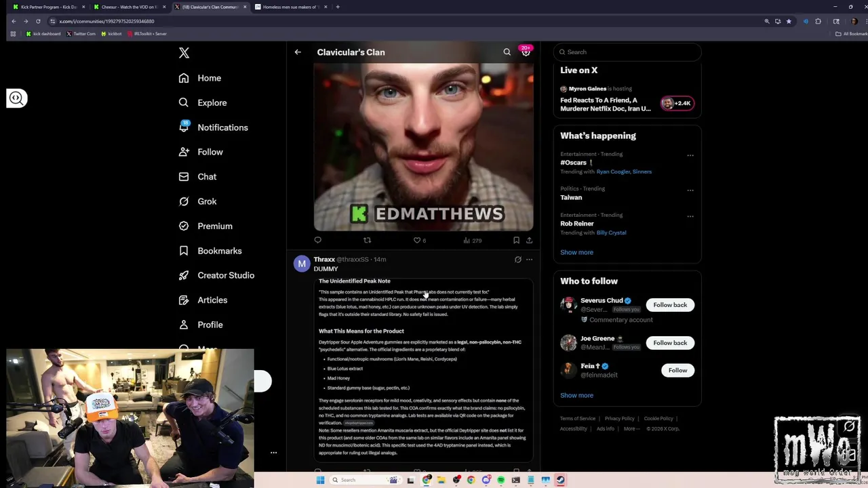This screenshot has height=488, width=868.
Task: Go back with the community header arrow
Action: click(298, 52)
